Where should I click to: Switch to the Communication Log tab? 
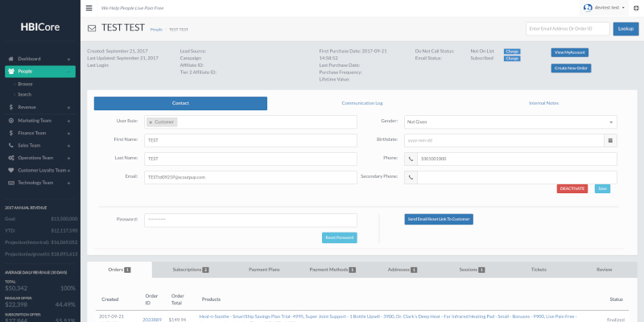pos(361,103)
